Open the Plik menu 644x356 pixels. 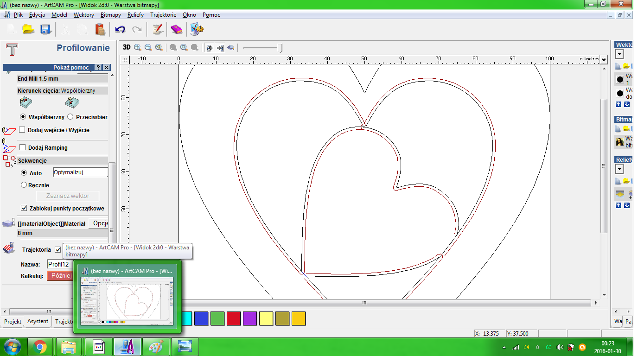[18, 15]
